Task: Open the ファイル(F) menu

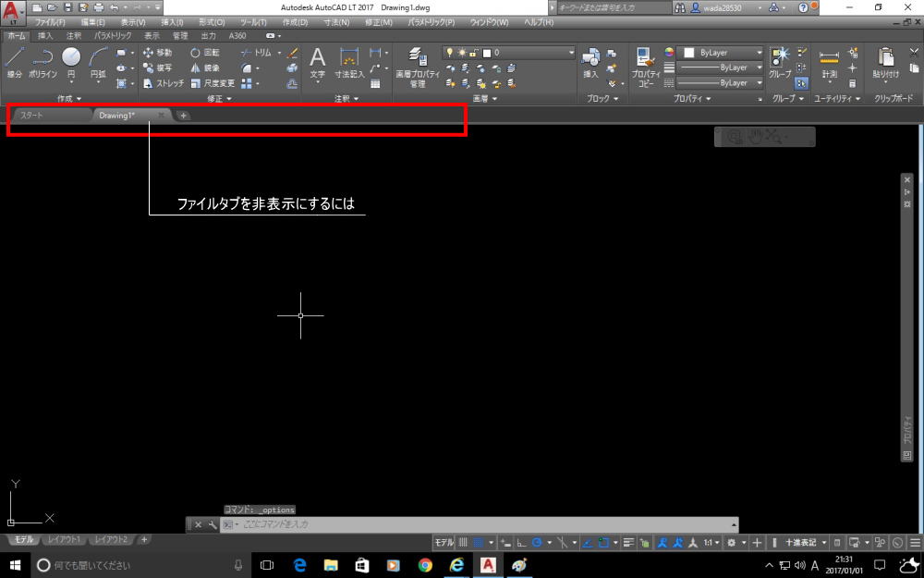Action: (x=50, y=22)
